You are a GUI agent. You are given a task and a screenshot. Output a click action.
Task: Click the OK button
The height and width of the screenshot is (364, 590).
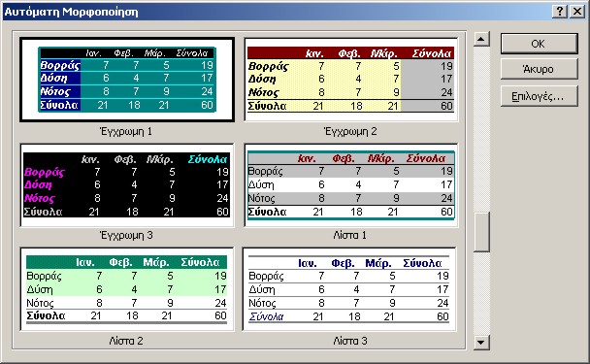pos(539,44)
